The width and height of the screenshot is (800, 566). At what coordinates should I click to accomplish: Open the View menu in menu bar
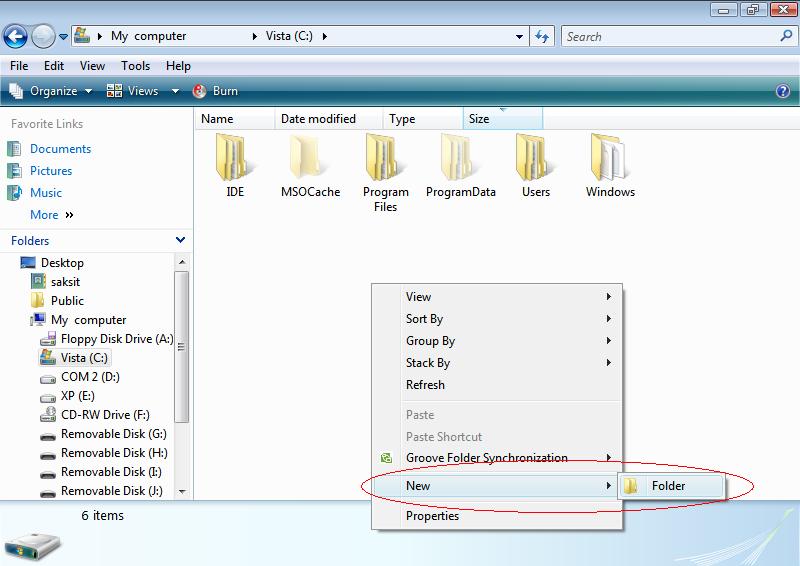point(92,66)
